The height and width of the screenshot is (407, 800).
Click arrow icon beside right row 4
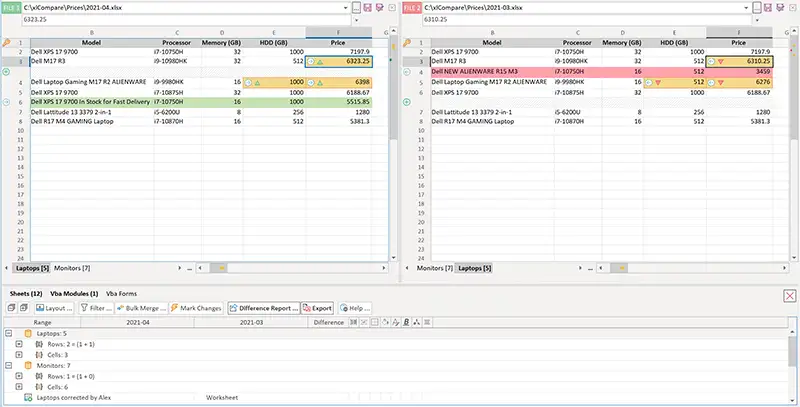[x=407, y=72]
